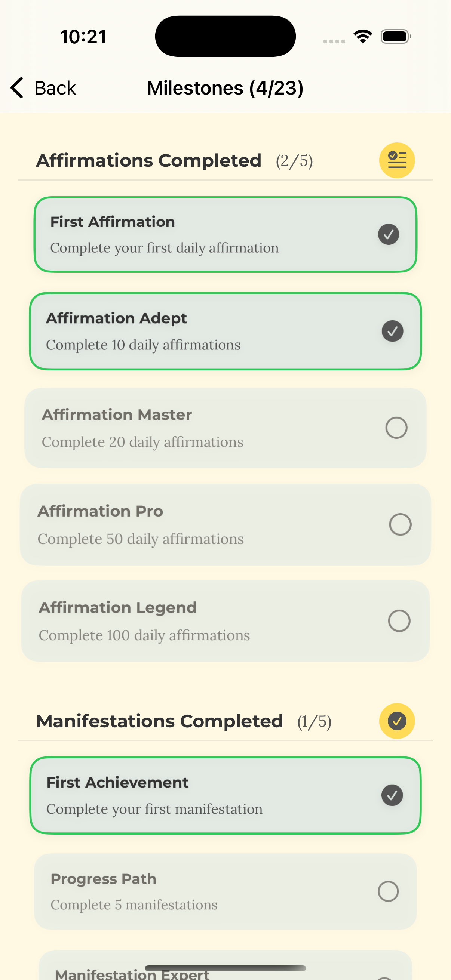Viewport: 451px width, 980px height.
Task: Click the yellow checkmark icon beside Manifestations Completed
Action: [x=396, y=721]
